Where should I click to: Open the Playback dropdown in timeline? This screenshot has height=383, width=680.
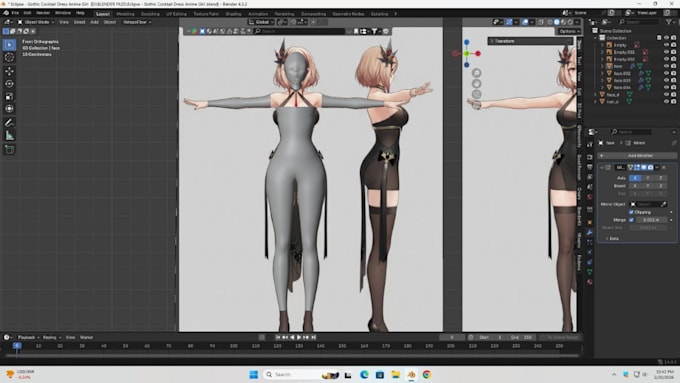coord(28,337)
